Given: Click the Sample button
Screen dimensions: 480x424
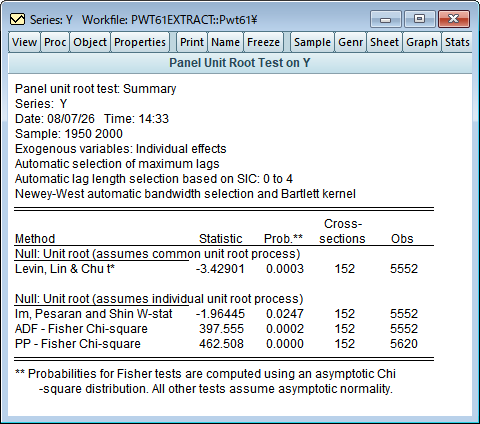Looking at the screenshot, I should click(x=312, y=42).
